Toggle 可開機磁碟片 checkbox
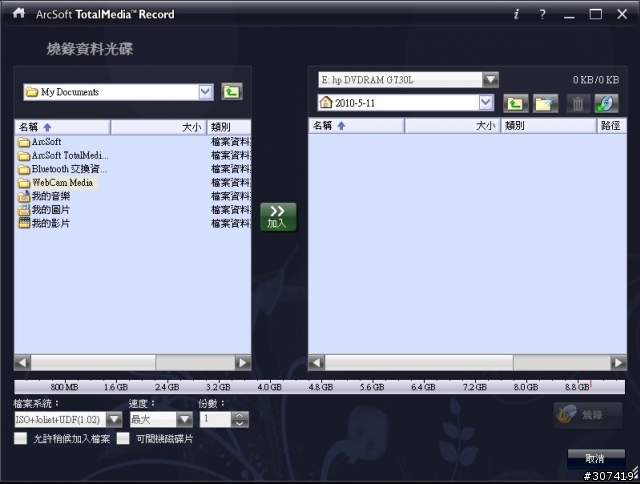Image resolution: width=640 pixels, height=484 pixels. [123, 439]
